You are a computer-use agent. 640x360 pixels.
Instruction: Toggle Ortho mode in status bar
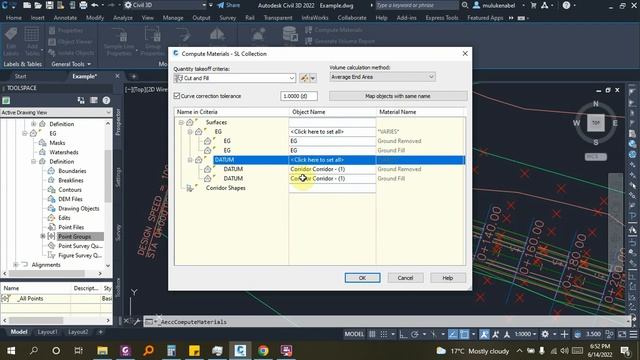pyautogui.click(x=403, y=334)
